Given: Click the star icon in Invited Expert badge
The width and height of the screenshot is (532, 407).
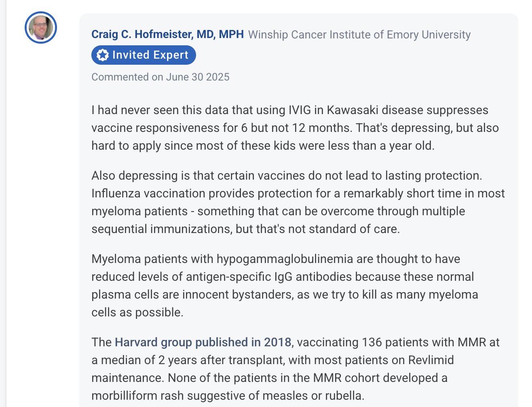Looking at the screenshot, I should (103, 55).
